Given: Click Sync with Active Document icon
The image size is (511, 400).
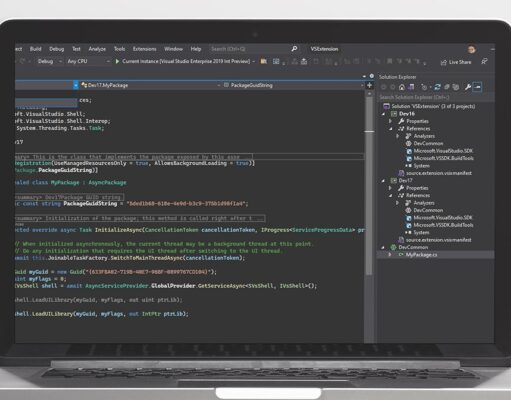Looking at the screenshot, I should click(x=437, y=87).
